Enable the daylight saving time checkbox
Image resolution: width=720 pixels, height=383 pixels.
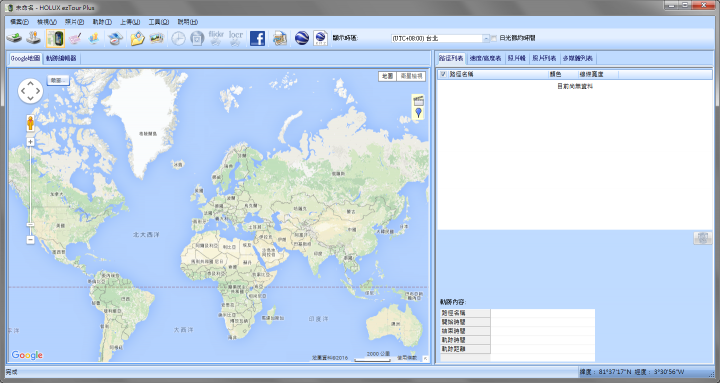(x=494, y=38)
